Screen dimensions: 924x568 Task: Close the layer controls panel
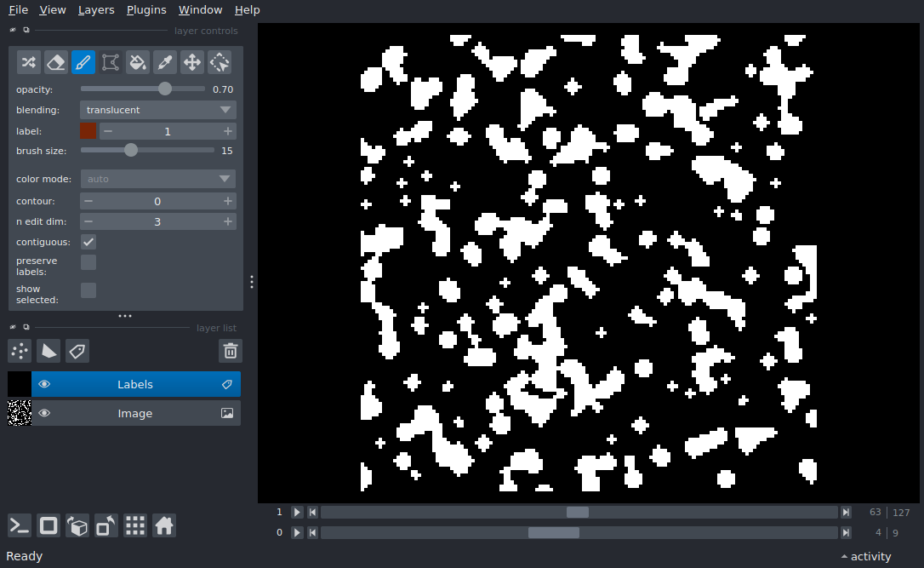[13, 30]
